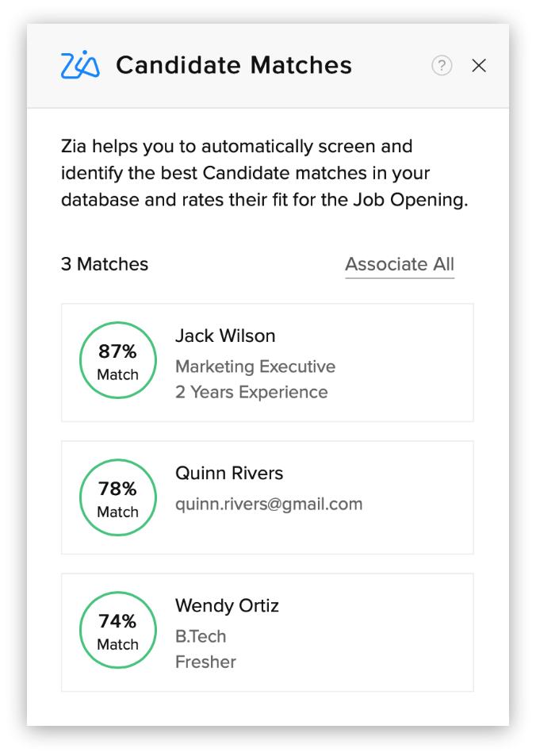This screenshot has width=536, height=756.
Task: Click the 2 Years Experience text
Action: pyautogui.click(x=251, y=392)
